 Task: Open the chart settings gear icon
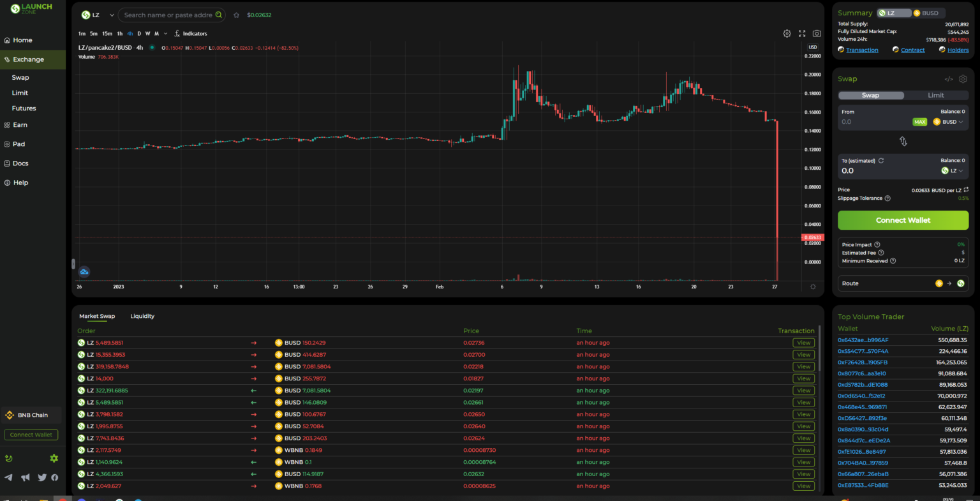click(x=787, y=33)
